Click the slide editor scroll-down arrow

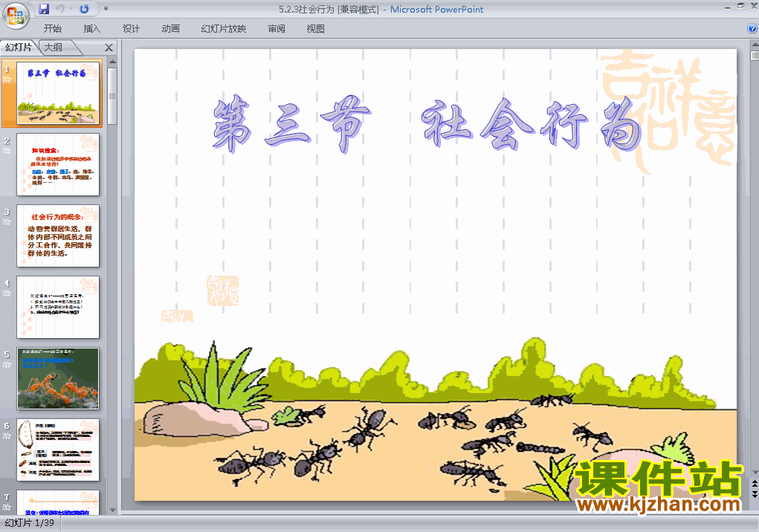point(755,472)
